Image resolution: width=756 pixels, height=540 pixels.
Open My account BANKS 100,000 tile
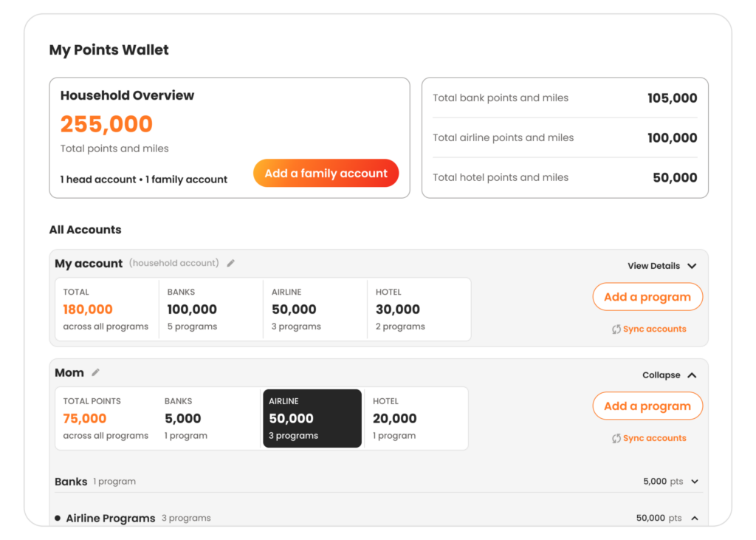tap(211, 310)
